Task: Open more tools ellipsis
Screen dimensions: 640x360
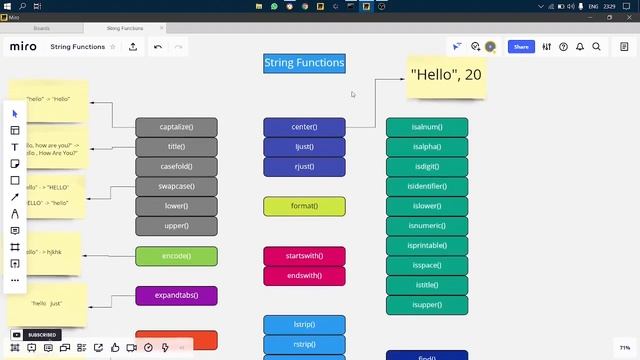Action: 15,280
